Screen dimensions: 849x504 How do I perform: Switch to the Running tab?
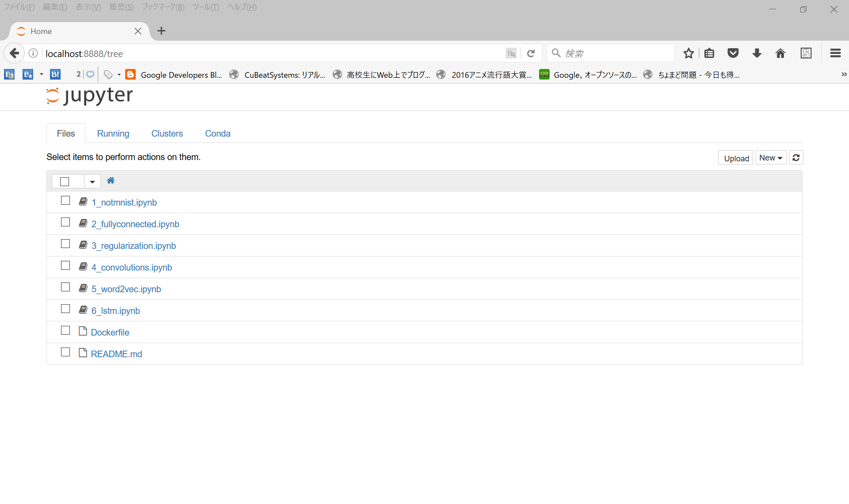[113, 134]
